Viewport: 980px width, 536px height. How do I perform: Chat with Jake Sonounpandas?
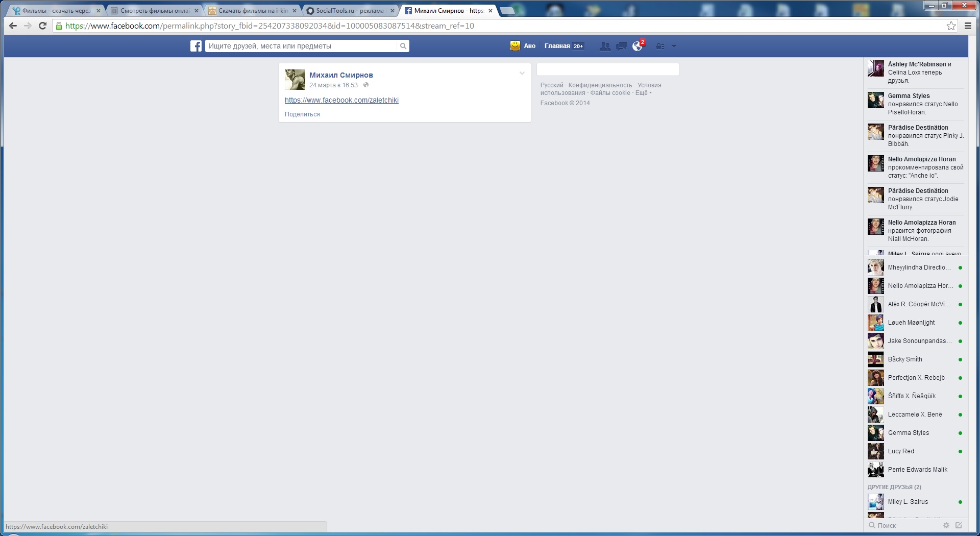click(x=916, y=341)
